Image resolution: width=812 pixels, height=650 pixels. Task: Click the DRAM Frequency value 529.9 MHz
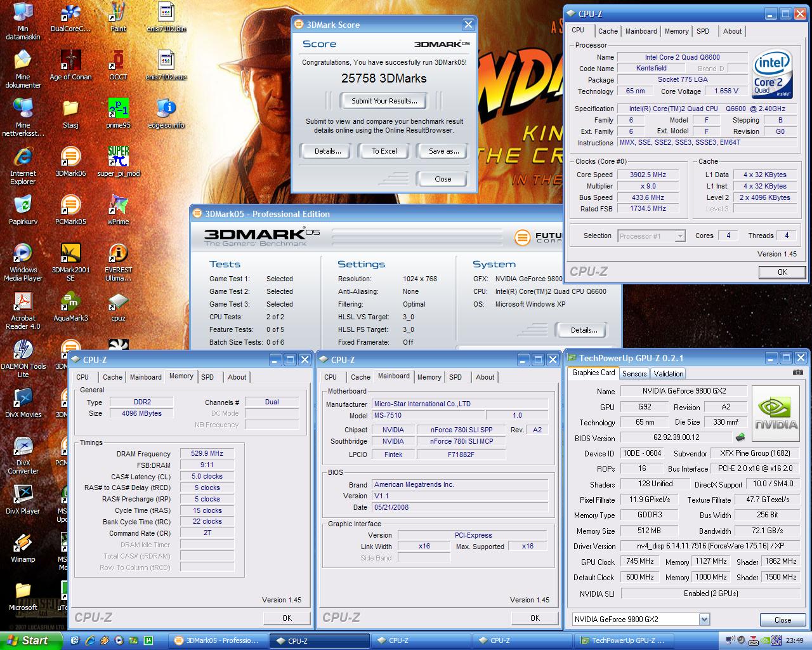pyautogui.click(x=207, y=453)
